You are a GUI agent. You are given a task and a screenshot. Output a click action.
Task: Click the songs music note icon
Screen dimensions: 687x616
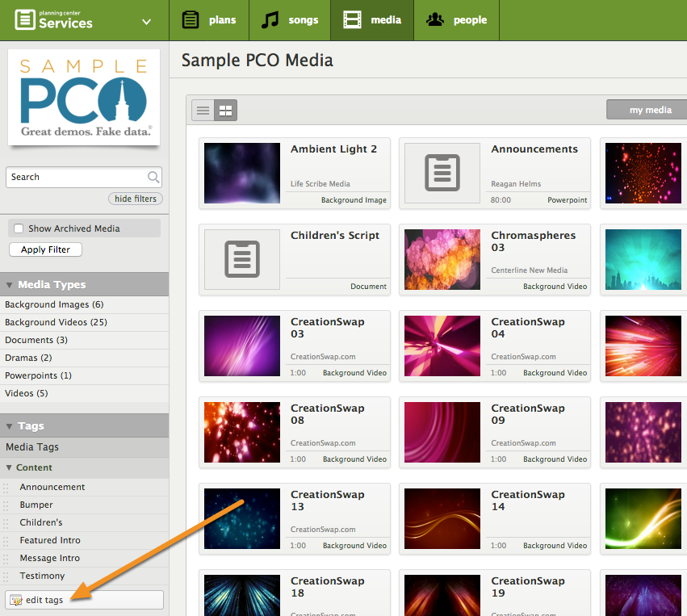point(270,20)
